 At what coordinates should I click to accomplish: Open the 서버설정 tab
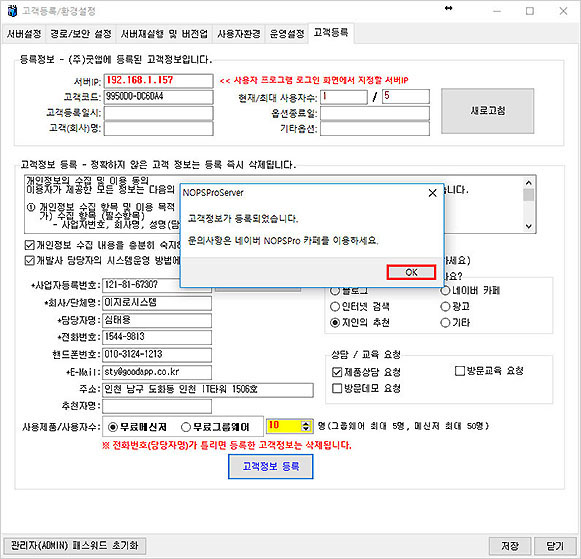24,34
